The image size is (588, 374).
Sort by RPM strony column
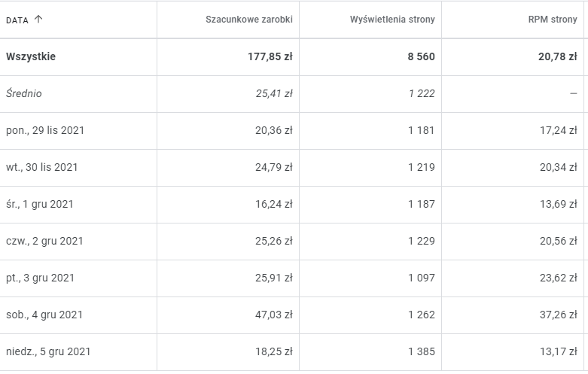(553, 20)
